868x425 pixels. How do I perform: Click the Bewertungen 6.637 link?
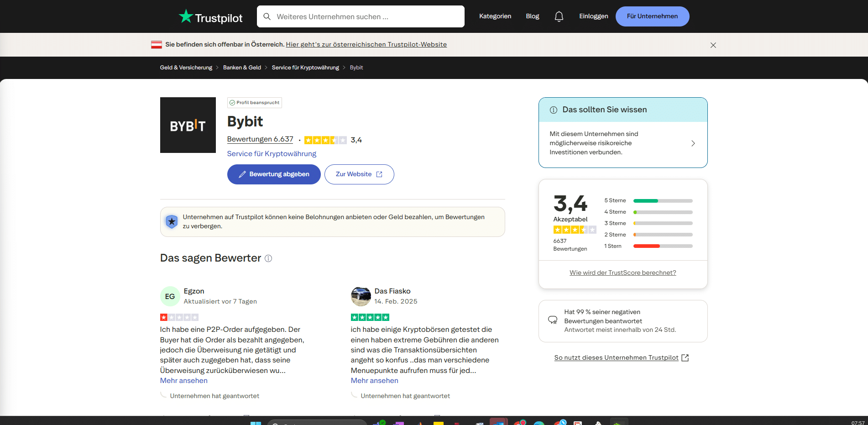[x=260, y=139]
